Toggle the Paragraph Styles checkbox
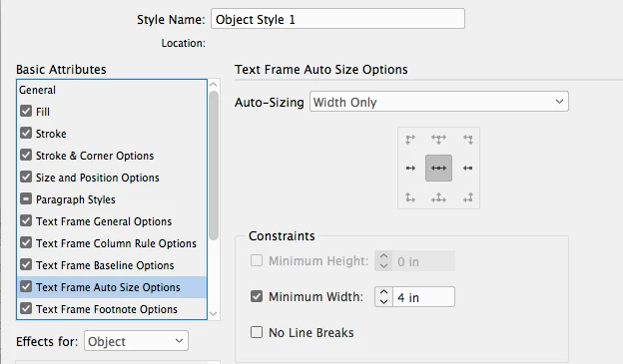The height and width of the screenshot is (364, 623). [26, 198]
